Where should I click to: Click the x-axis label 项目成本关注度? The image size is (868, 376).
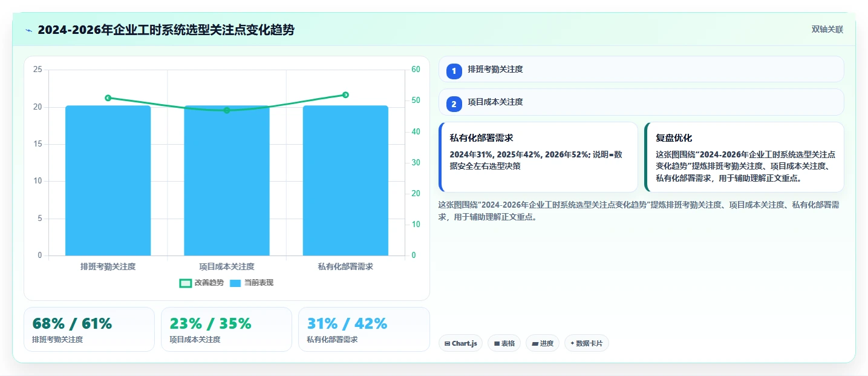pos(227,266)
